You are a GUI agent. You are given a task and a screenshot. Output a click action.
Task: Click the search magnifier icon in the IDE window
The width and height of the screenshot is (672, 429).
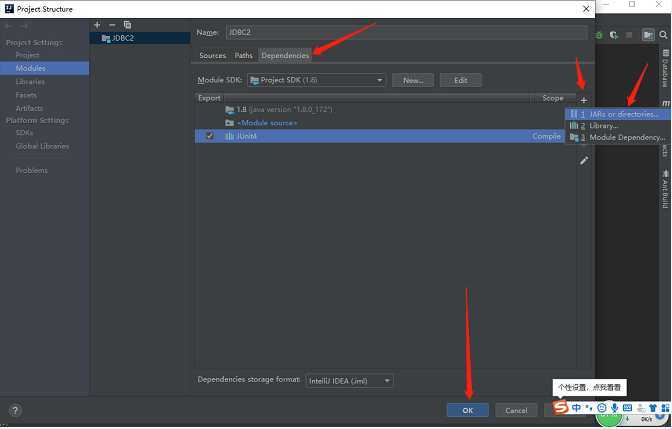(x=663, y=35)
